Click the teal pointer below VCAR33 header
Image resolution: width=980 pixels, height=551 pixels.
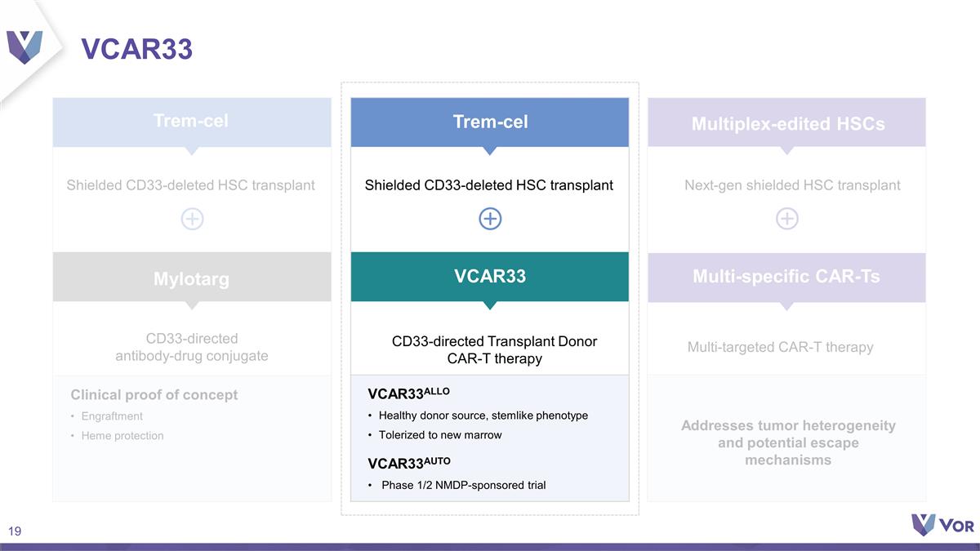pyautogui.click(x=490, y=305)
